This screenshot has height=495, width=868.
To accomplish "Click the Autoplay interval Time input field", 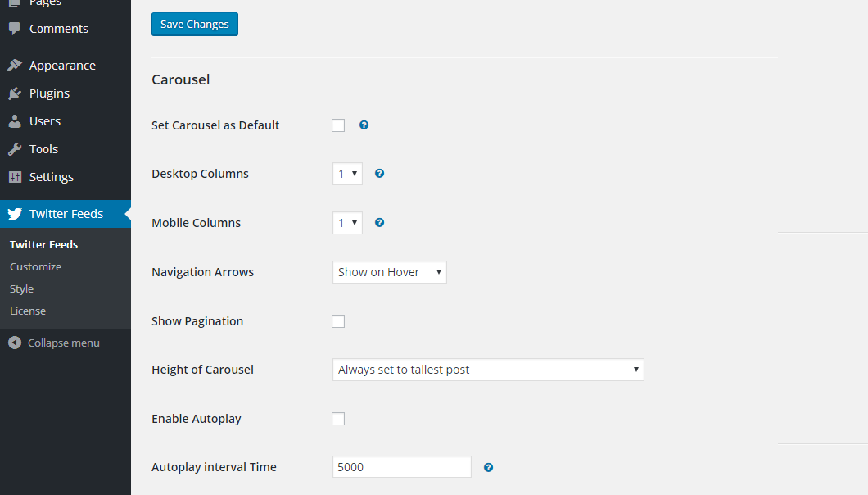I will pos(401,467).
